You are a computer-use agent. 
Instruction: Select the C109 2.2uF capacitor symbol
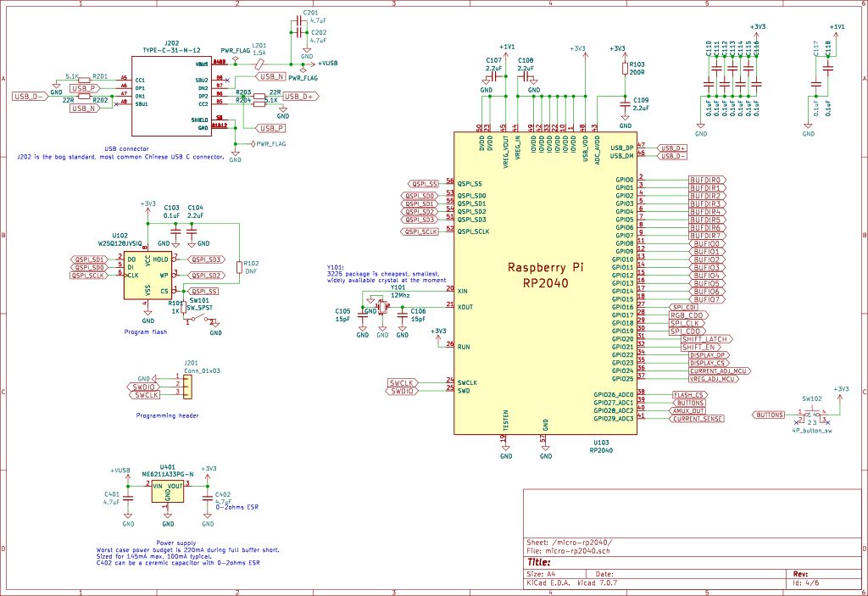coord(625,104)
